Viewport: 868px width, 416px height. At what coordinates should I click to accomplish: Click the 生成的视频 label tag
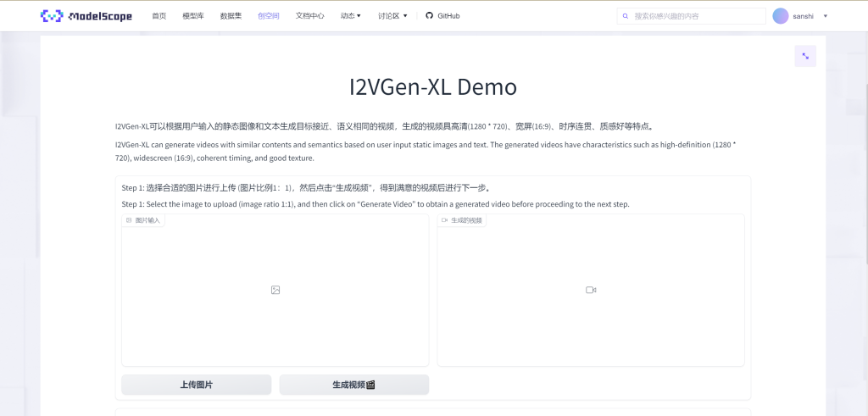coord(462,220)
